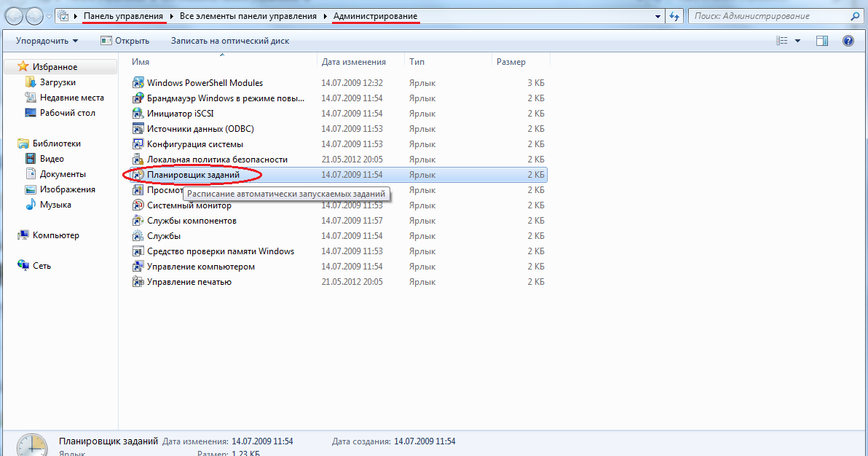868x456 pixels.
Task: Open the Видео library
Action: tap(52, 159)
